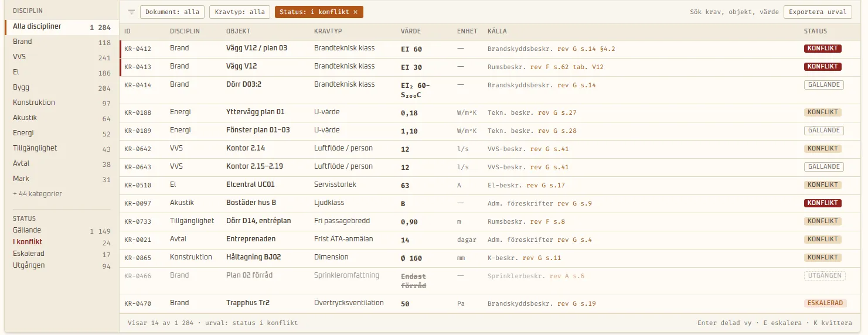Click object 'Håltagning BJ02'
This screenshot has width=868, height=335.
254,257
